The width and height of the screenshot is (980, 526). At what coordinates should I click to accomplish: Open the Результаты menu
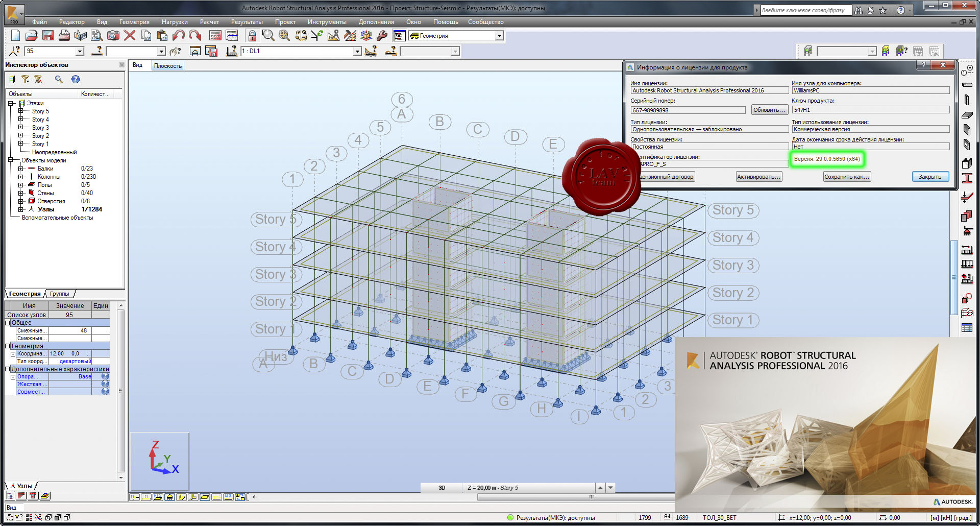[247, 22]
